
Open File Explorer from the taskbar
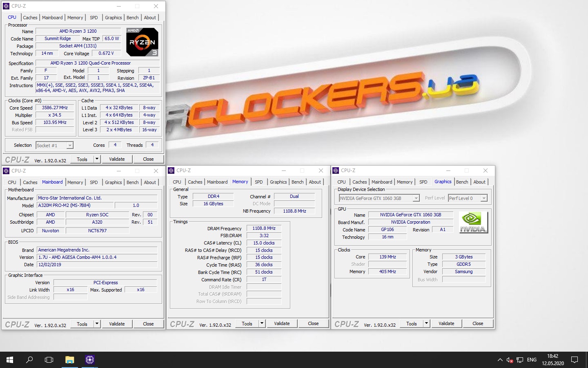(x=70, y=360)
